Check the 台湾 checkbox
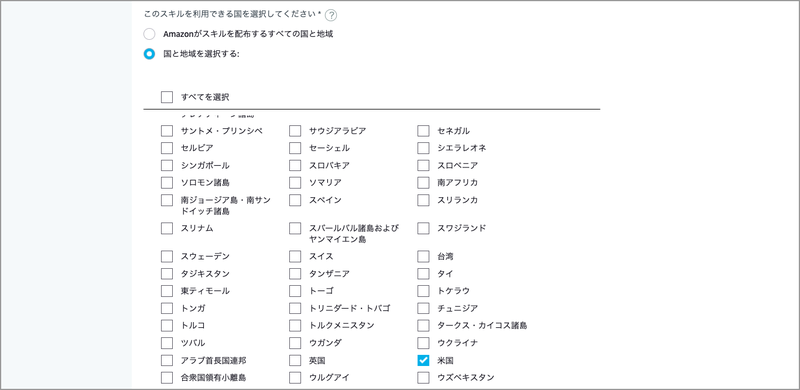 coord(423,256)
